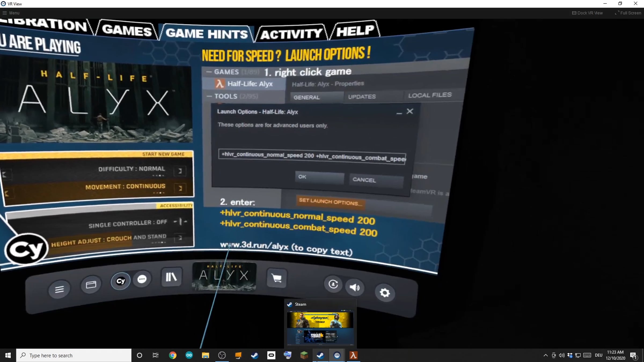The image size is (644, 362).
Task: Open the Windows Start menu
Action: point(8,356)
